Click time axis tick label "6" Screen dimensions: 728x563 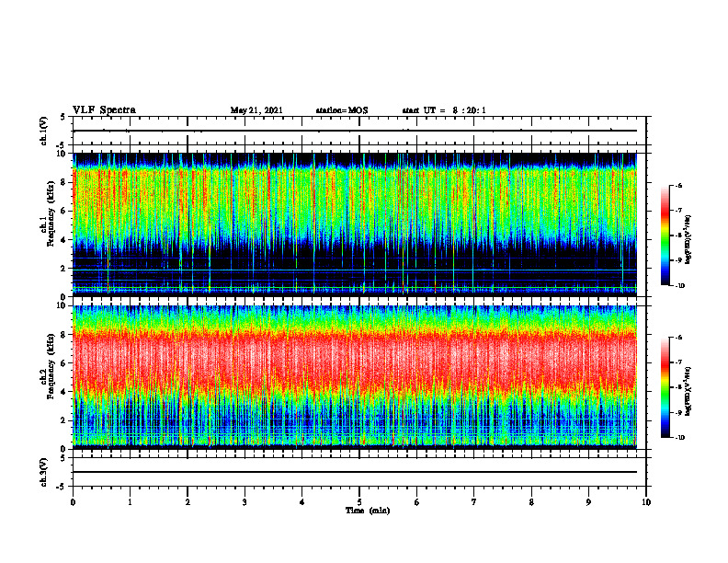click(417, 502)
